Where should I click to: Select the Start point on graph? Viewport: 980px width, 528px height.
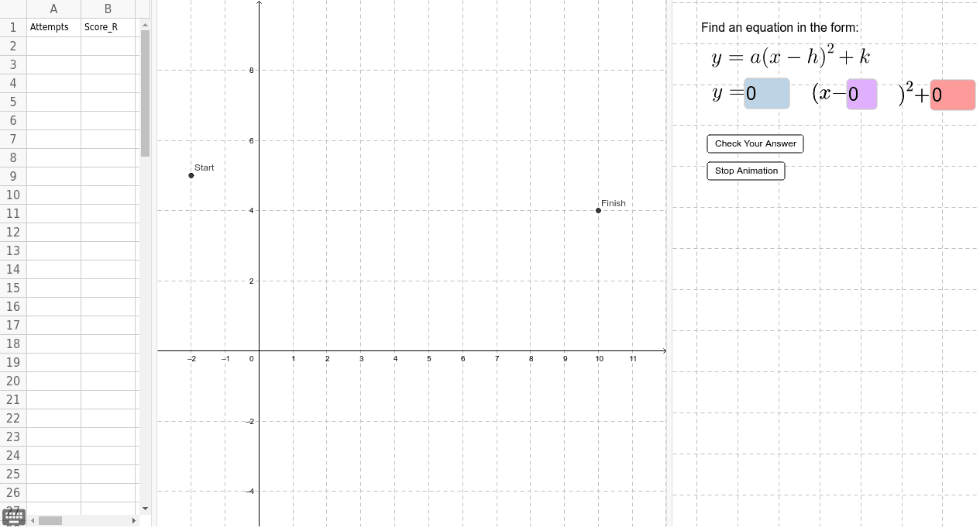click(191, 175)
